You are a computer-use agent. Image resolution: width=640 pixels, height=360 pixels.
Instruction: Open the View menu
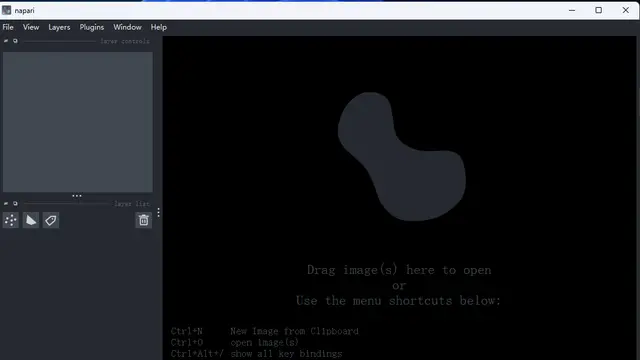click(31, 27)
